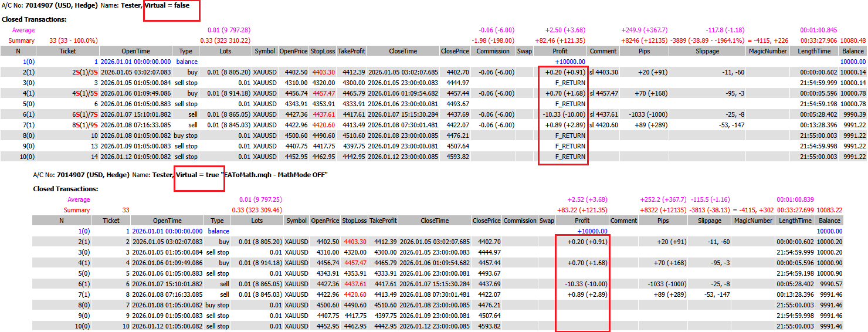Click 'Comment' header in Virtual = false table
868x332 pixels.
point(603,51)
